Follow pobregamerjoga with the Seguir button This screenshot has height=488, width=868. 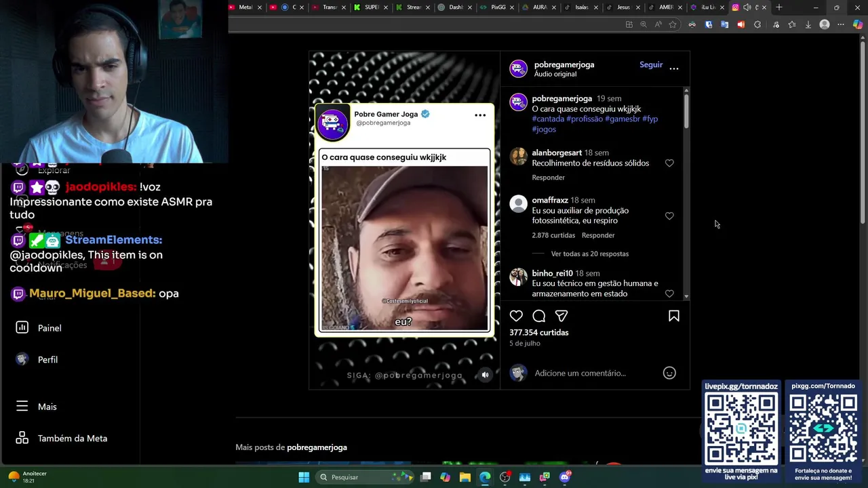(x=651, y=64)
